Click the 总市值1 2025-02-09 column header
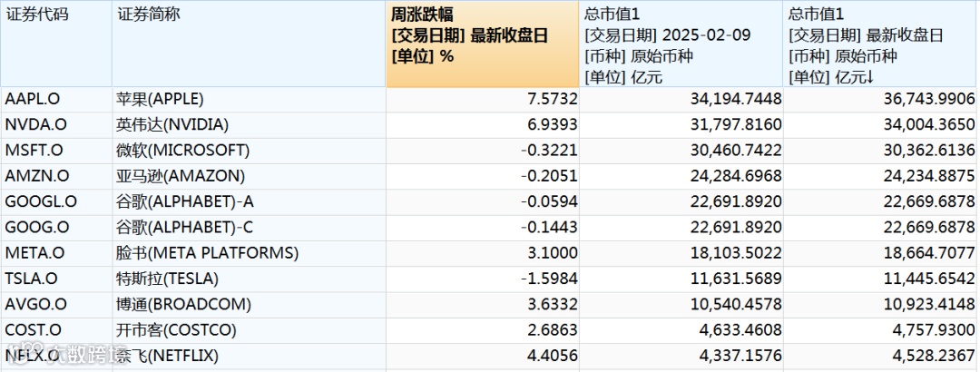The image size is (980, 372). 681,44
